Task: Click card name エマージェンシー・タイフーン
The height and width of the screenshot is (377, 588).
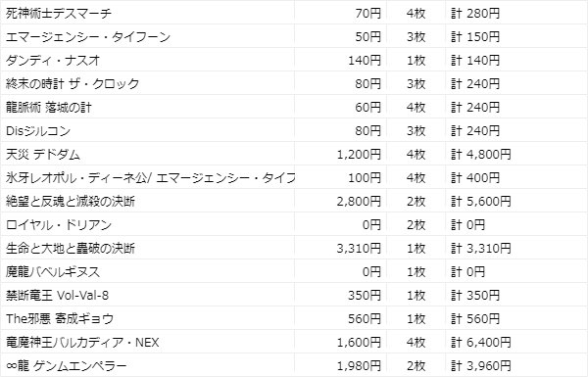Action: tap(88, 37)
